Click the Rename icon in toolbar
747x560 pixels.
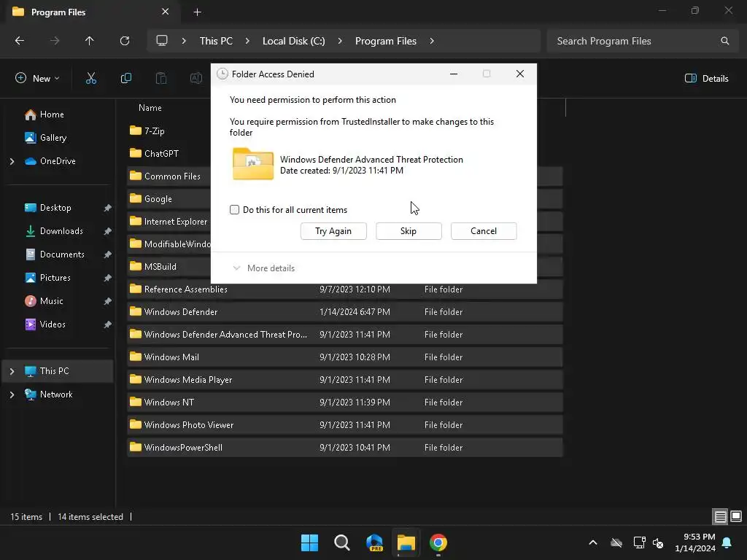(x=196, y=78)
